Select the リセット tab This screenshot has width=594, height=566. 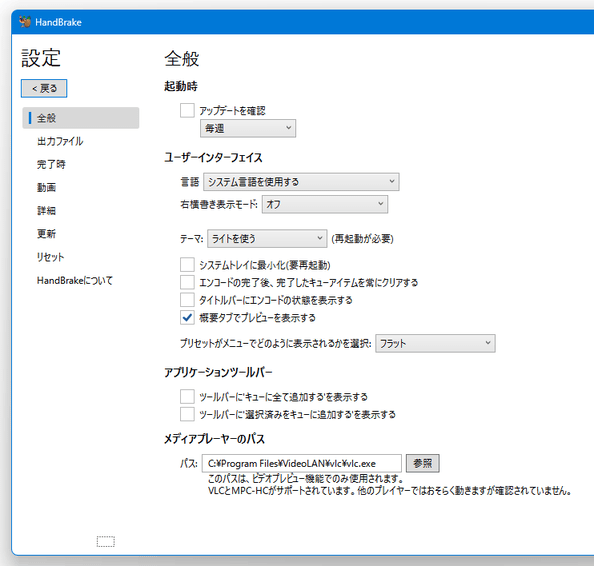click(50, 257)
